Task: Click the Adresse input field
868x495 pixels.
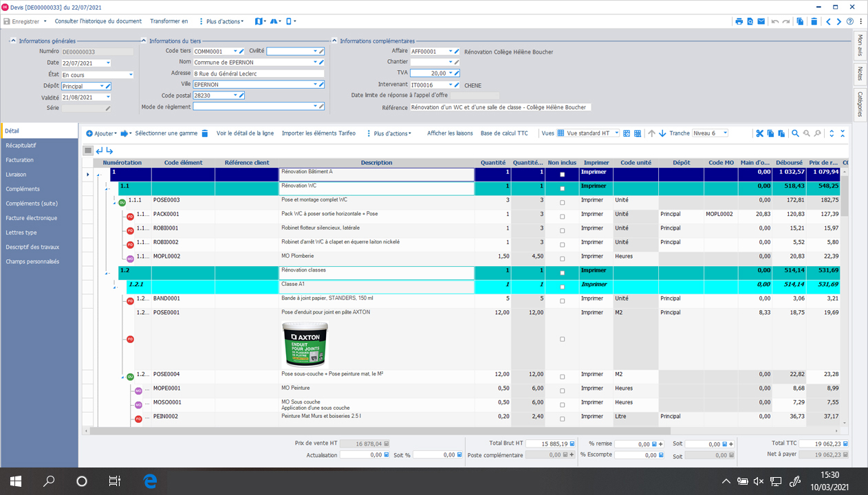Action: [x=258, y=74]
